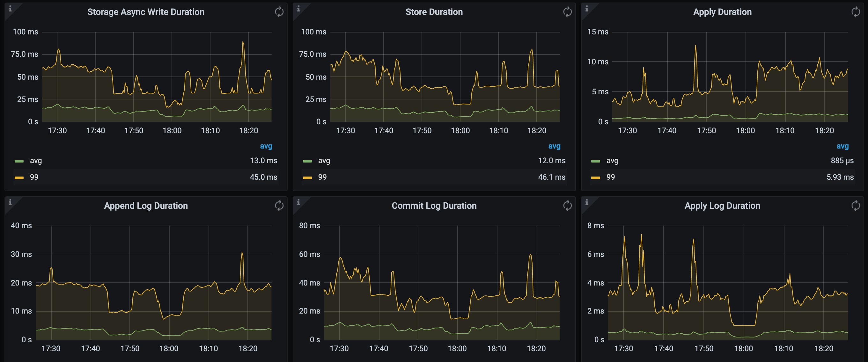Click info icon on Store Duration panel
Screen dimensions: 868x362
(298, 9)
